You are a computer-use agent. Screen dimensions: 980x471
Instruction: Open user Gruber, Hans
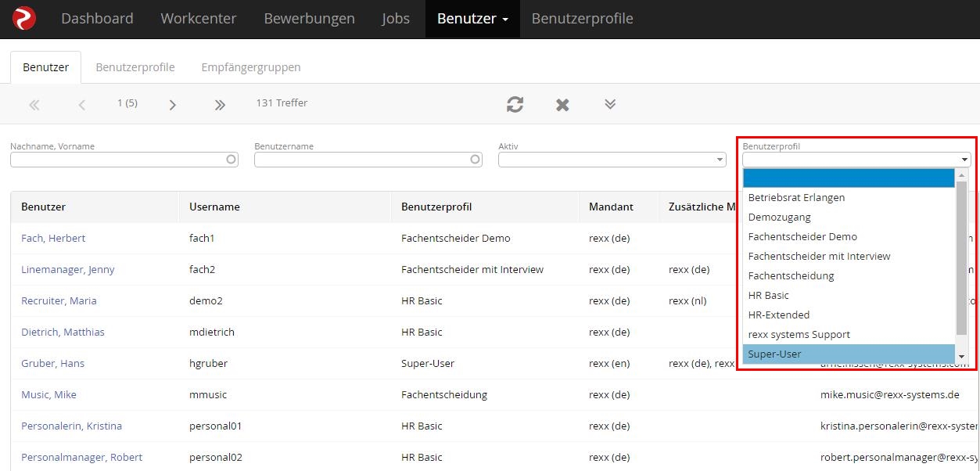coord(52,363)
